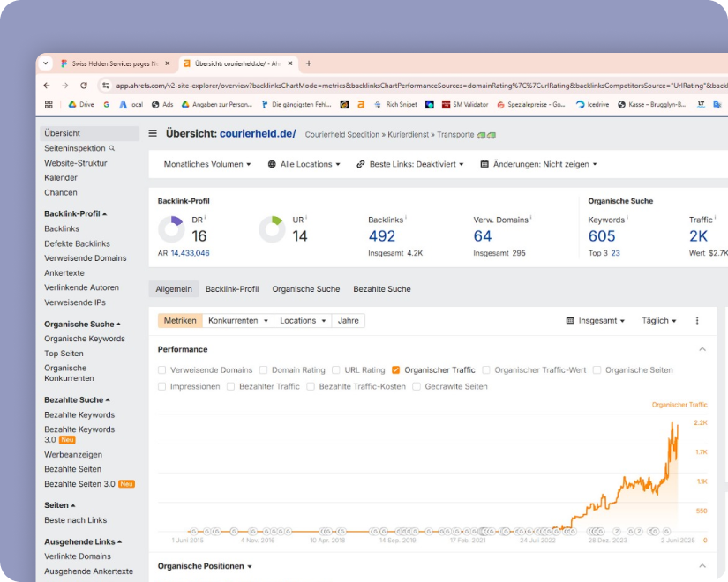Open the SM Validator bookmark

(465, 104)
